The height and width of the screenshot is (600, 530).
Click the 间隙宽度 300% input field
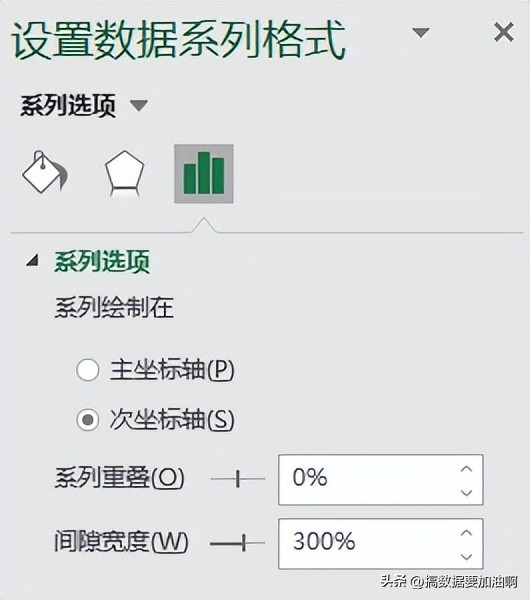381,543
